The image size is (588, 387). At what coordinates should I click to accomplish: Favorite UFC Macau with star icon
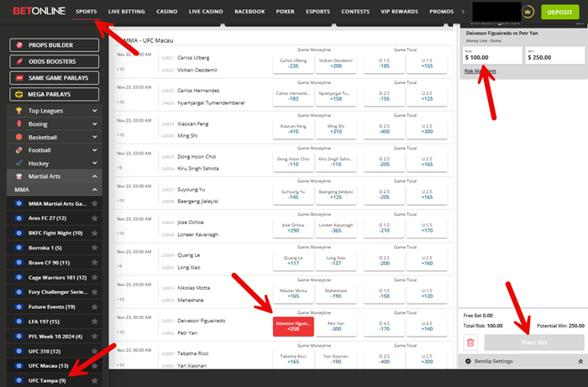tap(94, 366)
